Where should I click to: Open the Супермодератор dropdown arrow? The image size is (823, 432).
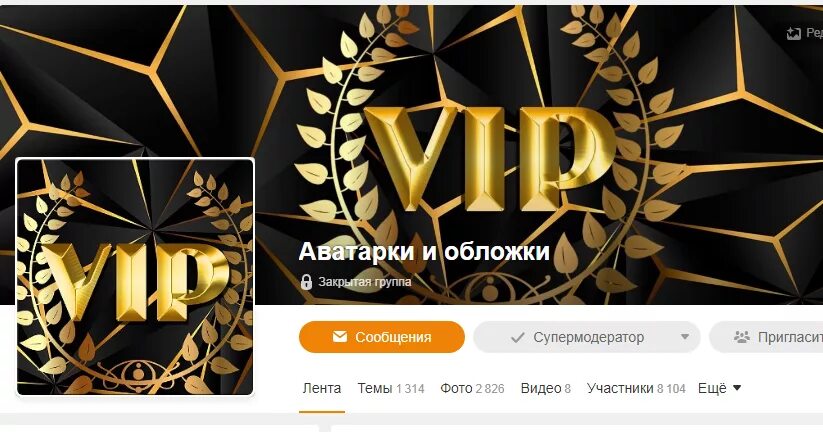click(684, 337)
